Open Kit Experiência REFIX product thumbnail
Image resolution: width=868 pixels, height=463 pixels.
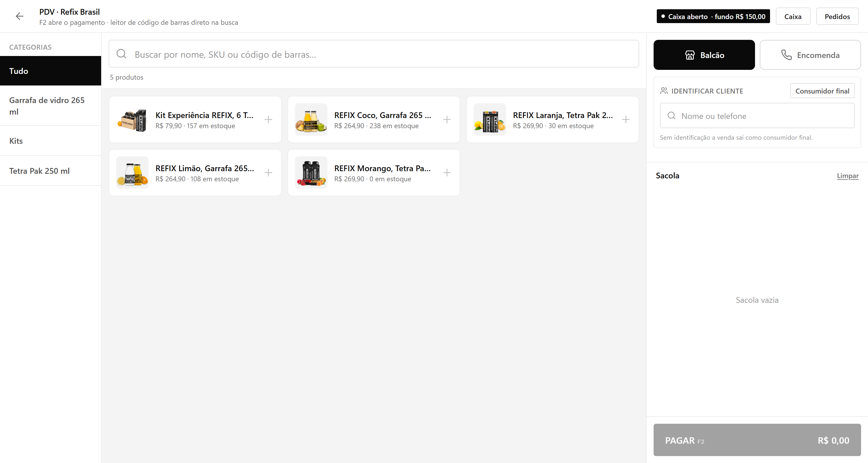[x=132, y=120]
